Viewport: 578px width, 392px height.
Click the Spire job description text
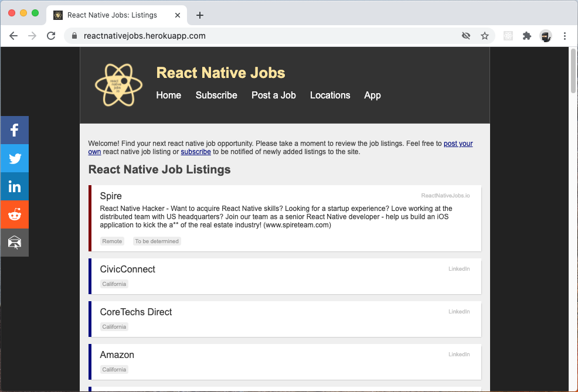pyautogui.click(x=276, y=217)
